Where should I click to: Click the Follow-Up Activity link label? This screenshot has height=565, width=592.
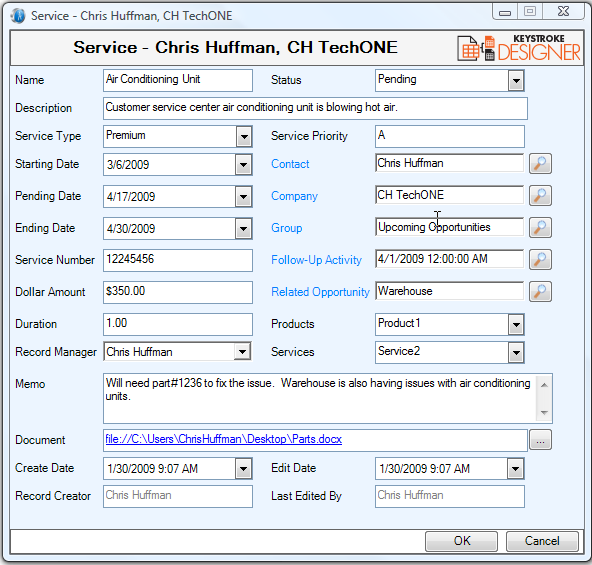pos(316,260)
